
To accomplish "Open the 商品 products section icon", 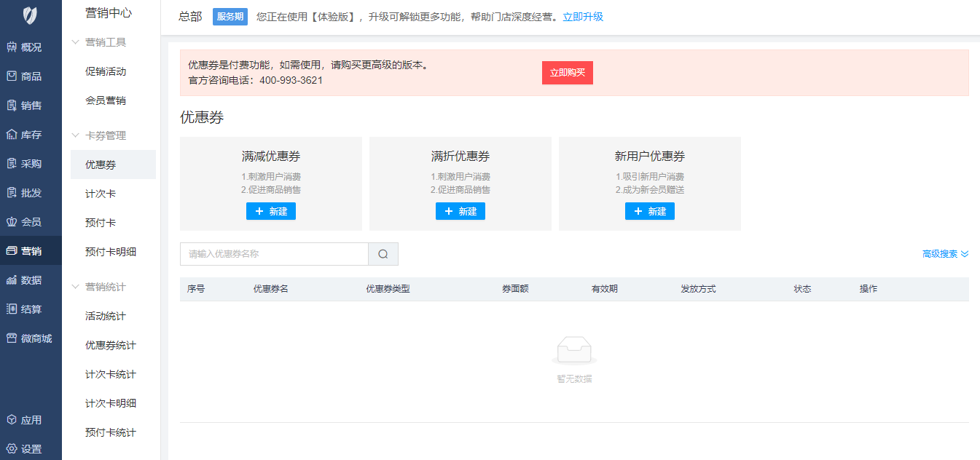I will tap(12, 76).
